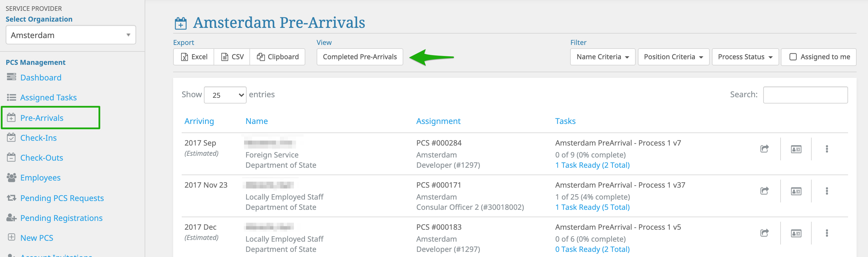The width and height of the screenshot is (868, 257).
Task: Click the calendar icon beside the page title
Action: tap(181, 23)
